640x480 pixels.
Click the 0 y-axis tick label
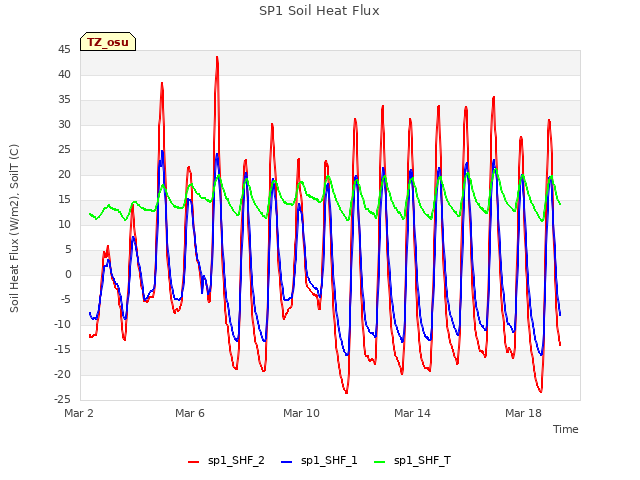pos(68,275)
